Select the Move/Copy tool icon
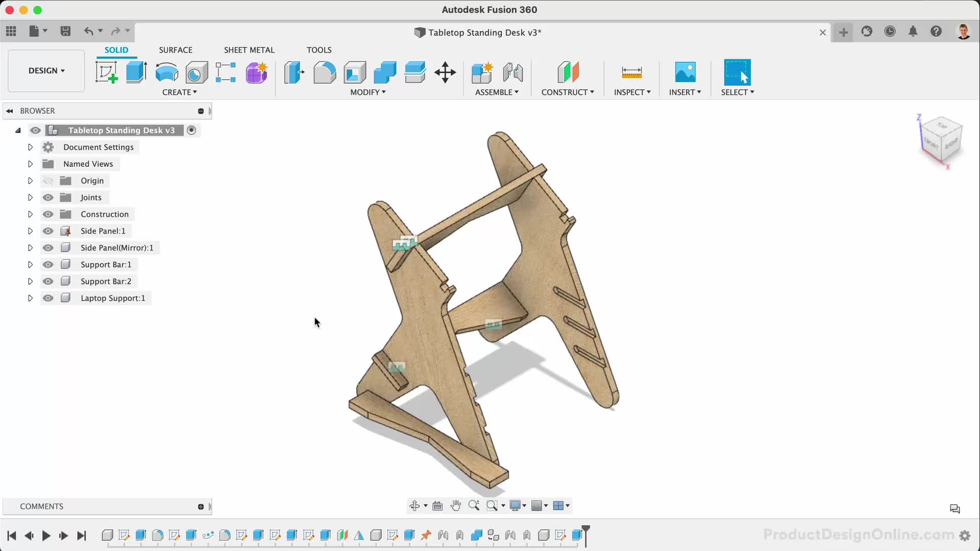 coord(445,72)
